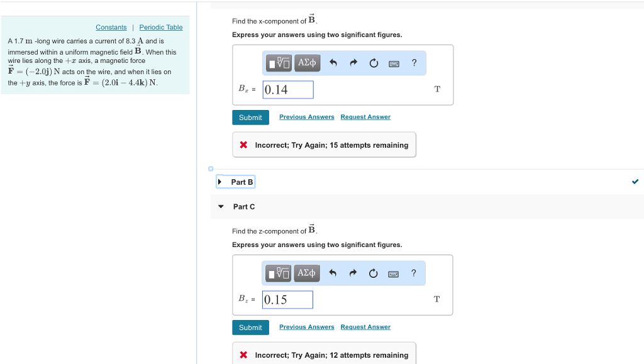The image size is (644, 364).
Task: Click the question mark help icon in Part A
Action: [413, 63]
